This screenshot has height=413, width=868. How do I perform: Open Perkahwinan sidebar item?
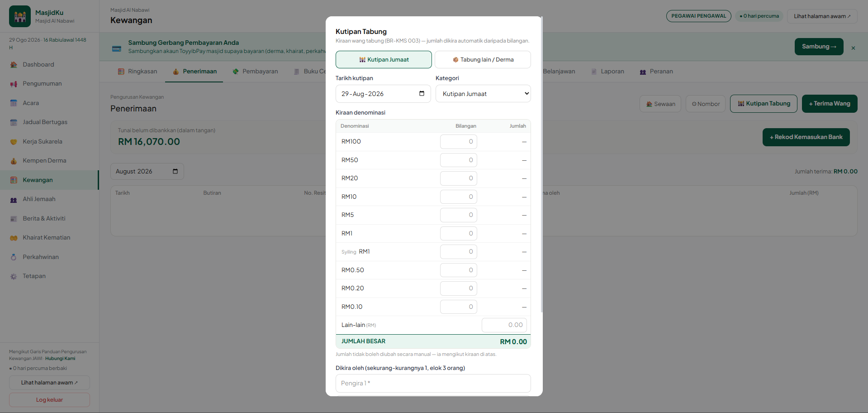(49, 257)
